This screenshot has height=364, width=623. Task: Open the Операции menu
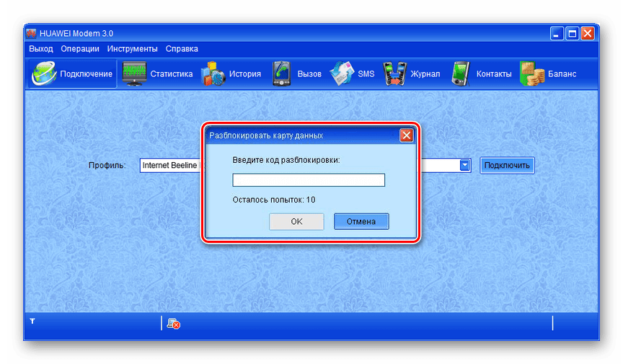coord(80,49)
